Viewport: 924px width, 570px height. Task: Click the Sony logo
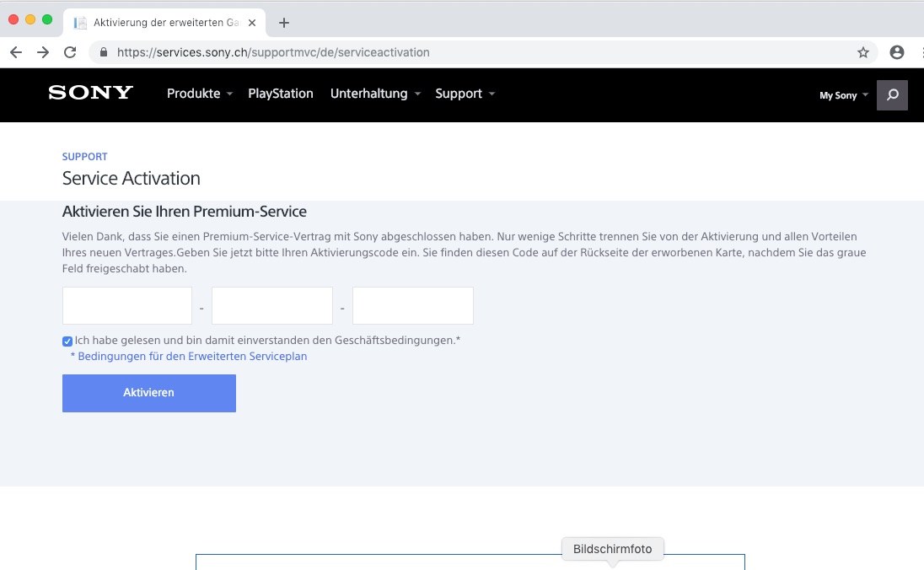(91, 93)
